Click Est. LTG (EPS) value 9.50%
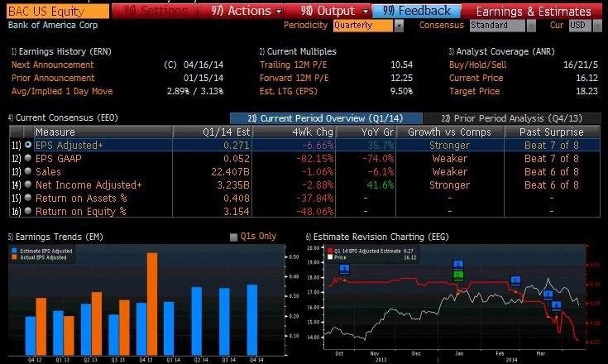 pos(402,91)
